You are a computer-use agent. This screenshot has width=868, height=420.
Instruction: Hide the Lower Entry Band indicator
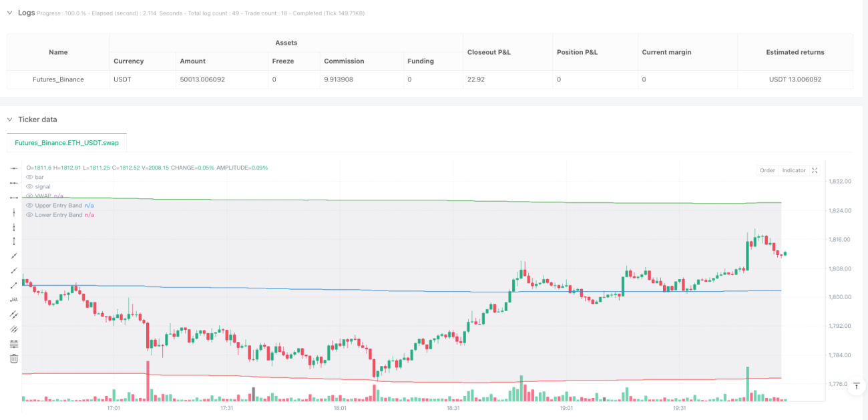[x=29, y=214]
